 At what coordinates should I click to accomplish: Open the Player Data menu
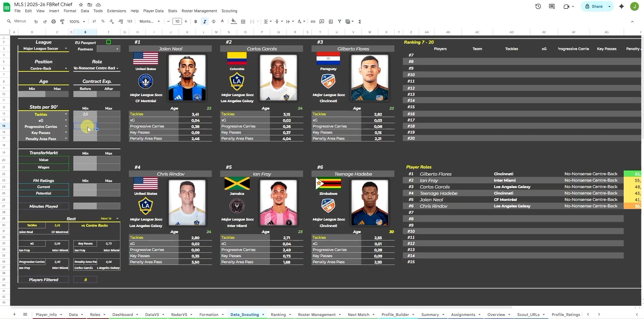[153, 11]
